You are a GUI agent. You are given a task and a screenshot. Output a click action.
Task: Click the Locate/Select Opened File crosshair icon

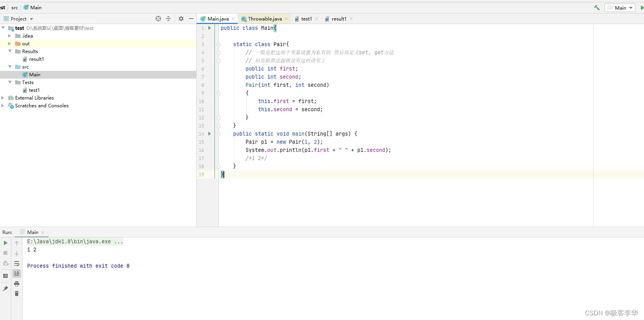coord(158,19)
